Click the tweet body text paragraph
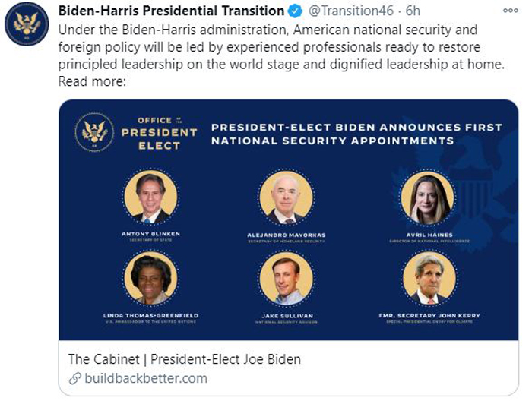The width and height of the screenshot is (532, 401). coord(282,55)
